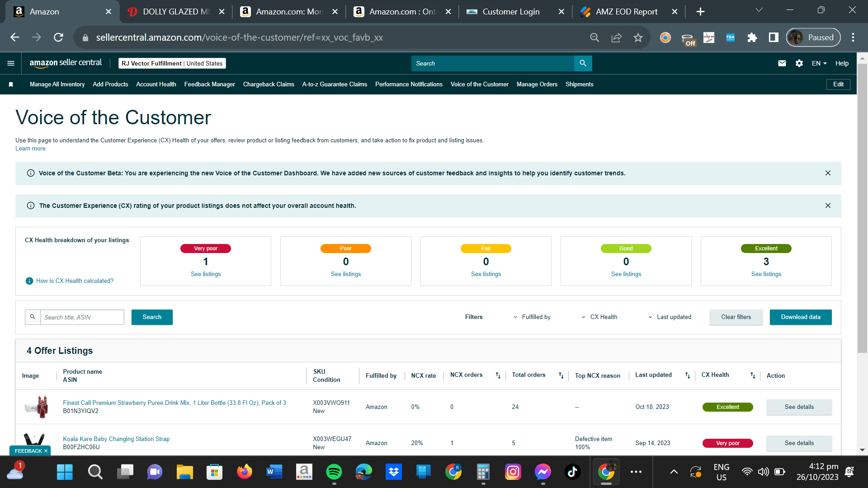The height and width of the screenshot is (488, 868).
Task: Click the bookmark flag icon in nav bar
Action: 11,84
